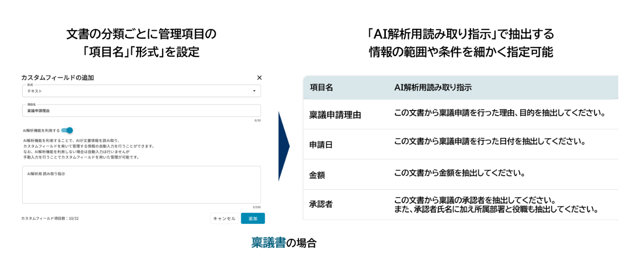Click the large dark blue arrow graphic
This screenshot has height=264, width=644.
tap(284, 146)
